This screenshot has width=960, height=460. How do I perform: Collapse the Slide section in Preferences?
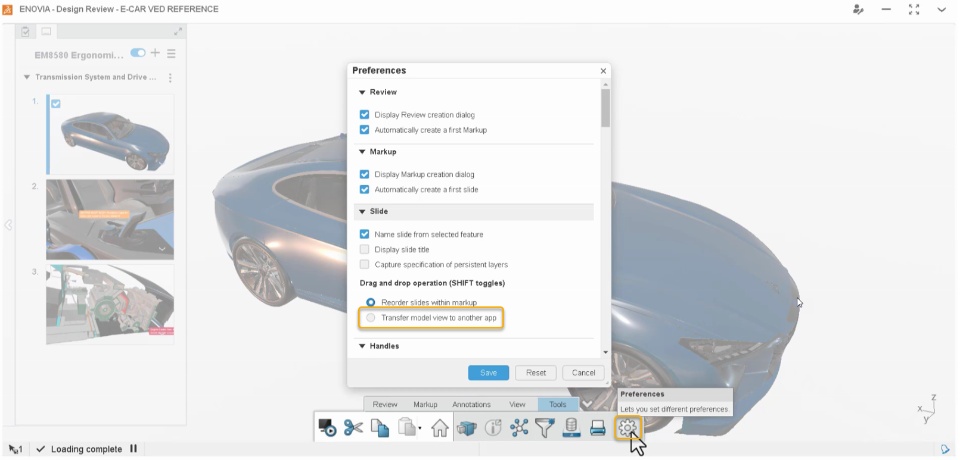coord(362,211)
